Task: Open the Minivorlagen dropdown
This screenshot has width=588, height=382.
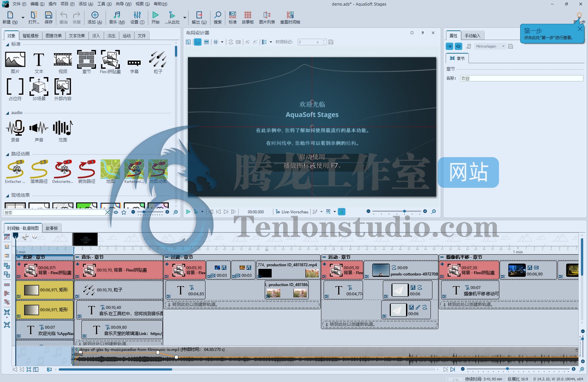Action: click(x=490, y=46)
